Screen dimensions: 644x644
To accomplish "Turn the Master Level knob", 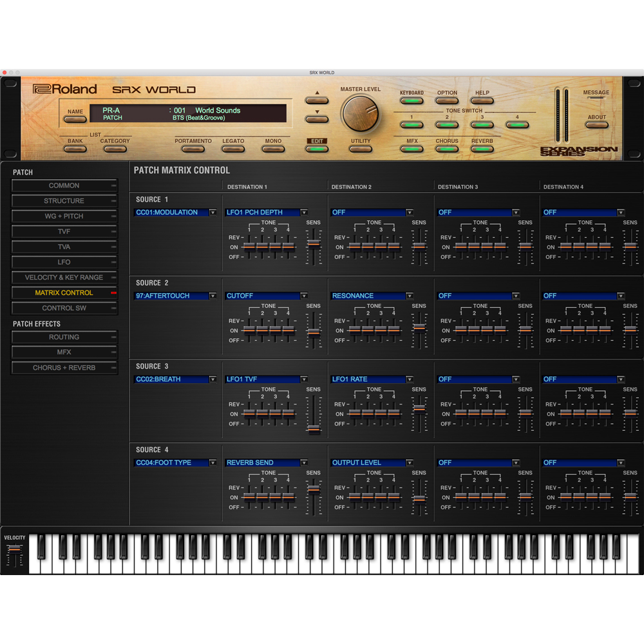I will (x=360, y=113).
